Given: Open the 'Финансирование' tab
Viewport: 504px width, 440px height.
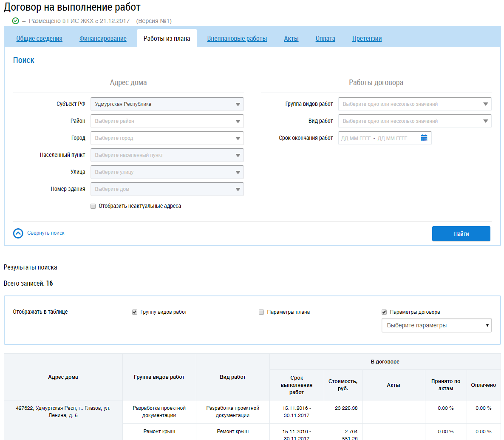Looking at the screenshot, I should coord(103,39).
